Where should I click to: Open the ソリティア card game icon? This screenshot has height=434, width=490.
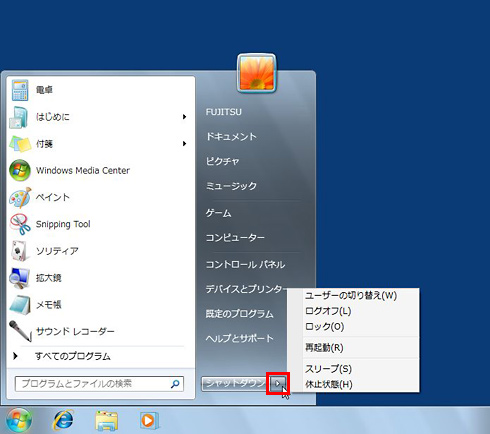point(19,251)
